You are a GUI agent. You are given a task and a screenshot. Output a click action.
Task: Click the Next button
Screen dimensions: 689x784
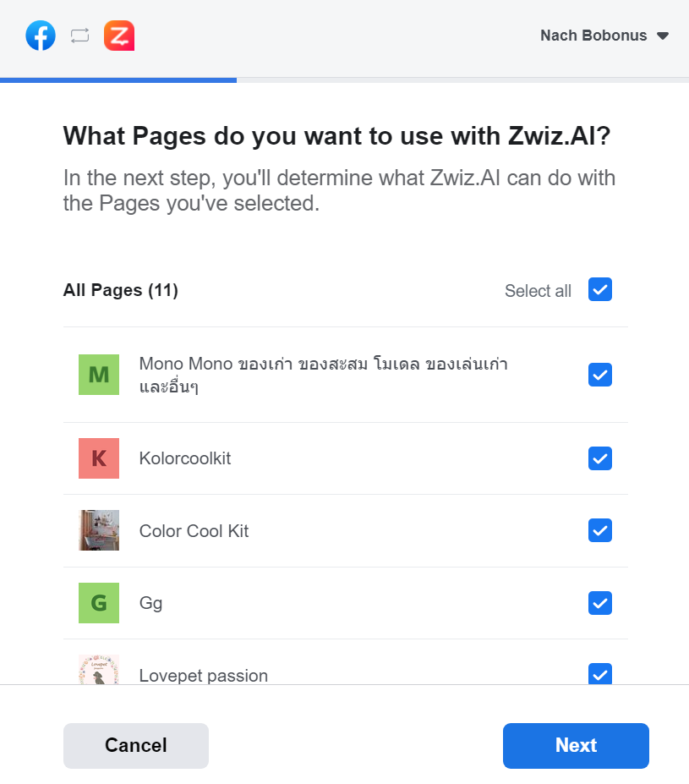click(x=576, y=745)
